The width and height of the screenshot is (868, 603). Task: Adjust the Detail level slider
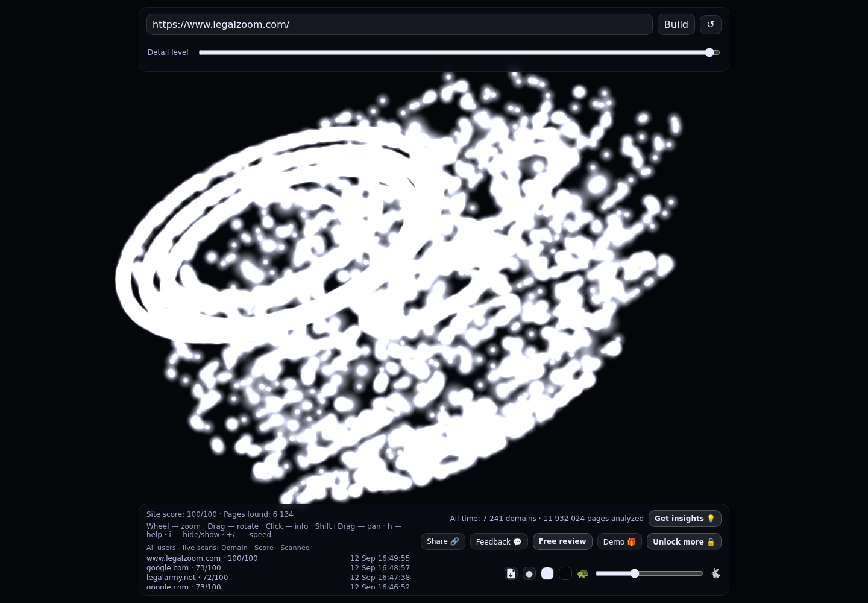[x=459, y=52]
